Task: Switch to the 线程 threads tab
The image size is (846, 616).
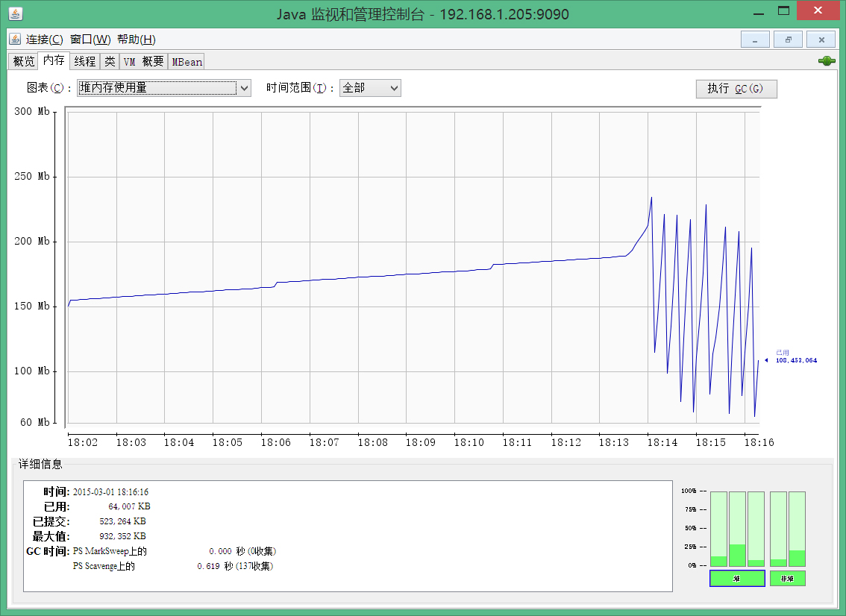Action: coord(84,62)
